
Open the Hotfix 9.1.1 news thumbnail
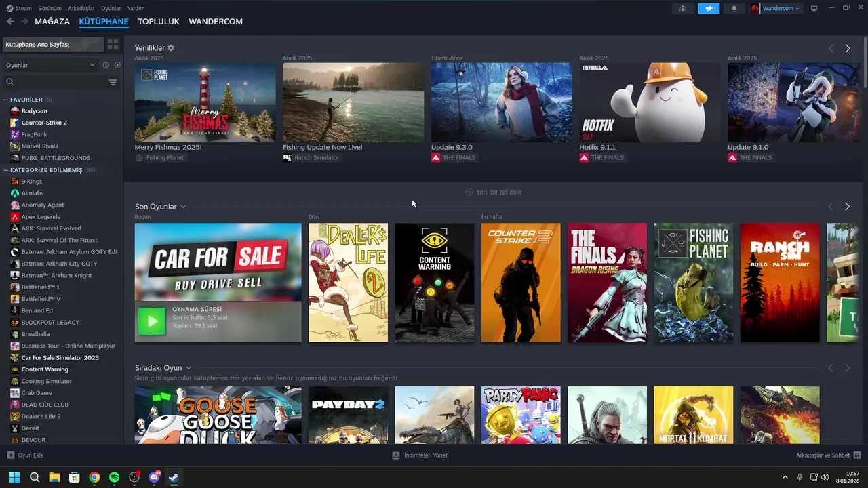click(650, 102)
